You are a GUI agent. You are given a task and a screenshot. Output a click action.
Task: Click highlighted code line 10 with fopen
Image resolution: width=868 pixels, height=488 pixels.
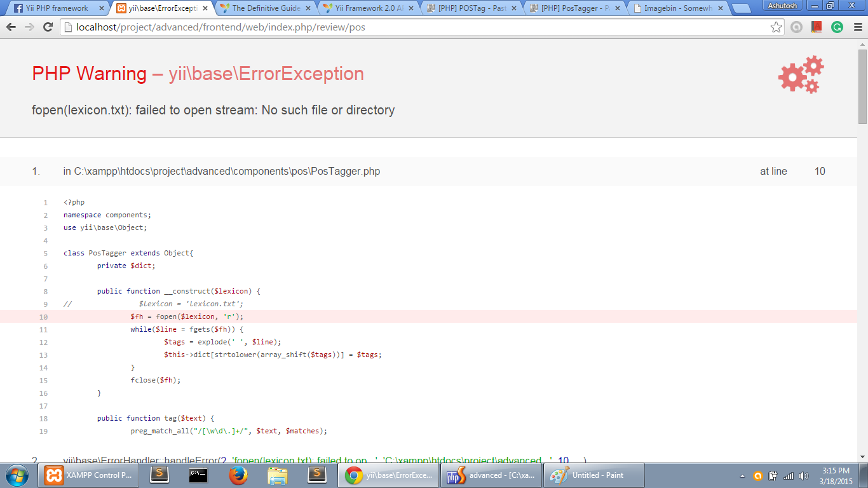click(x=428, y=316)
